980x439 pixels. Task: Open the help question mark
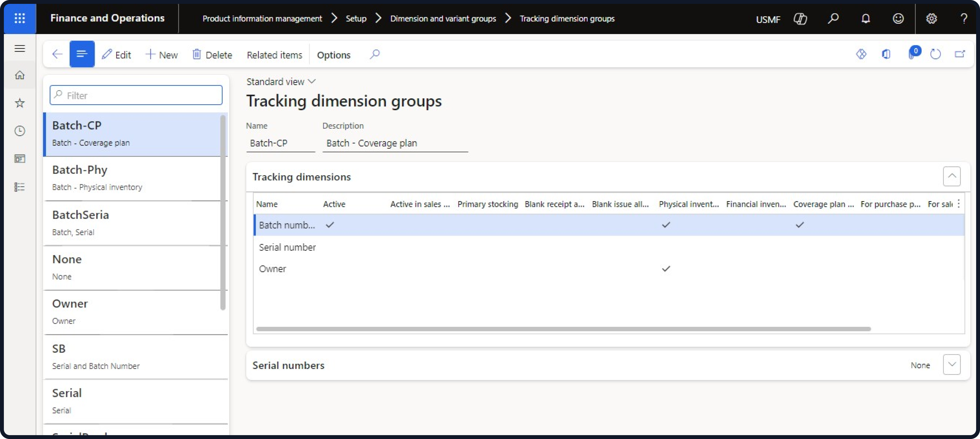point(964,18)
